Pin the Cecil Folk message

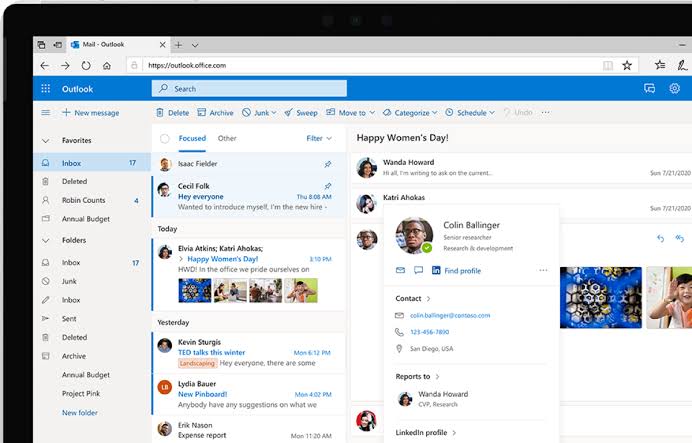[x=328, y=186]
